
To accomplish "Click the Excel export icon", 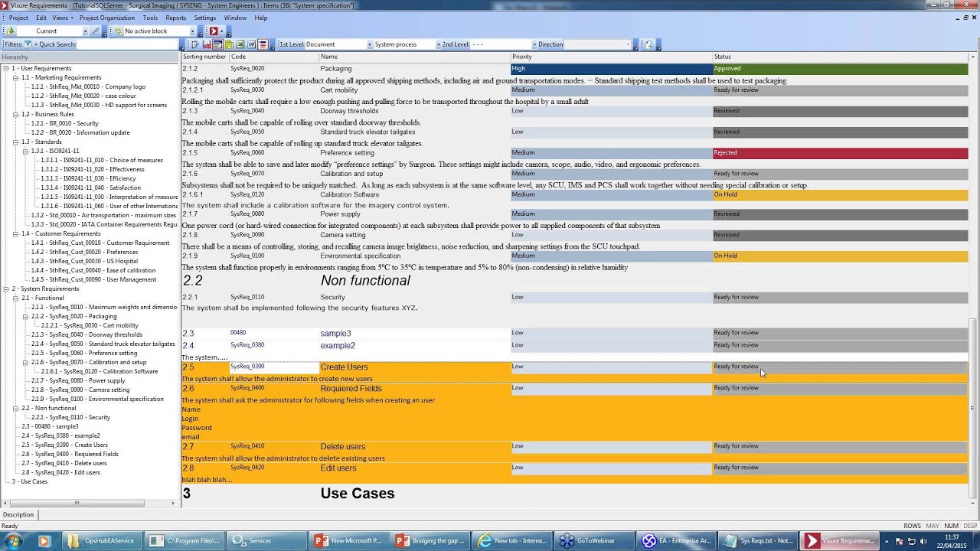I will [x=240, y=44].
